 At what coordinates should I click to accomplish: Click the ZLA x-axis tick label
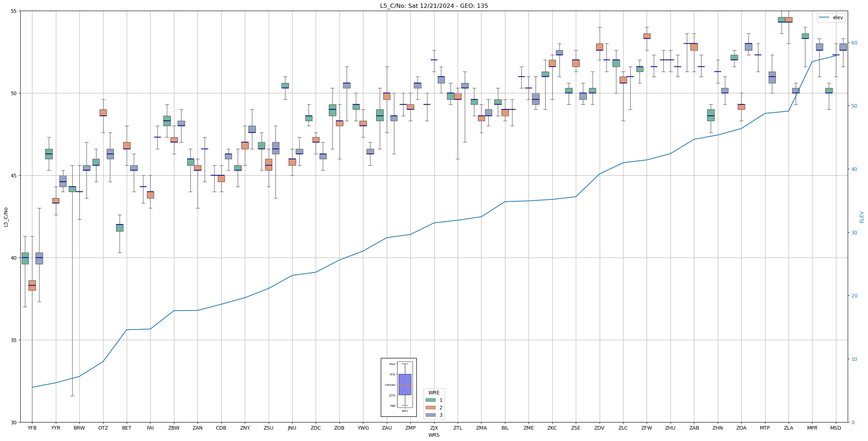788,428
